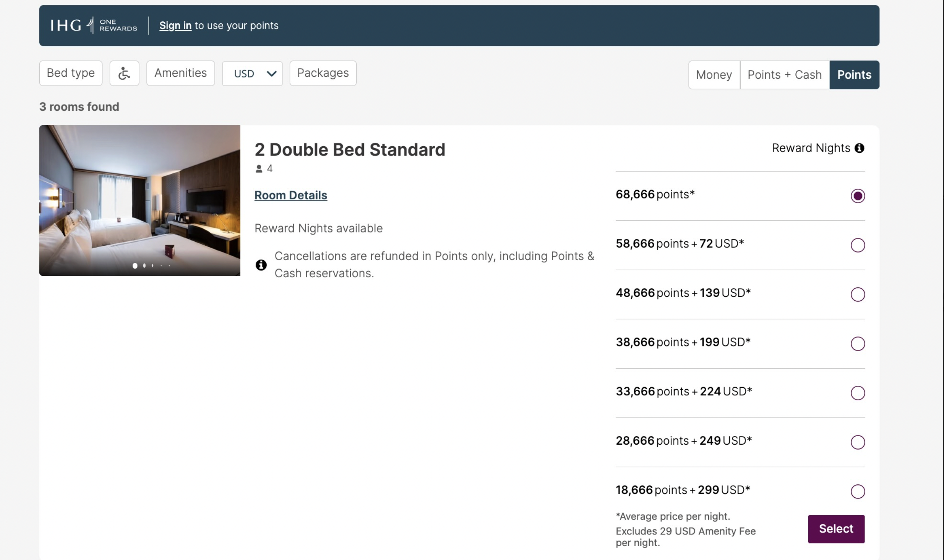Click the accessibility wheelchair filter icon

(x=124, y=73)
